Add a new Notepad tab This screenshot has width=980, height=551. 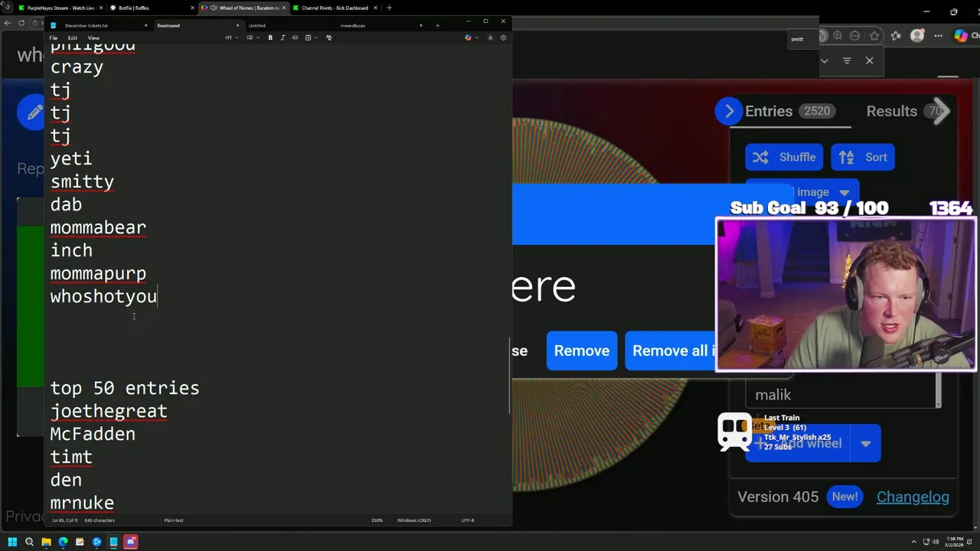(437, 25)
